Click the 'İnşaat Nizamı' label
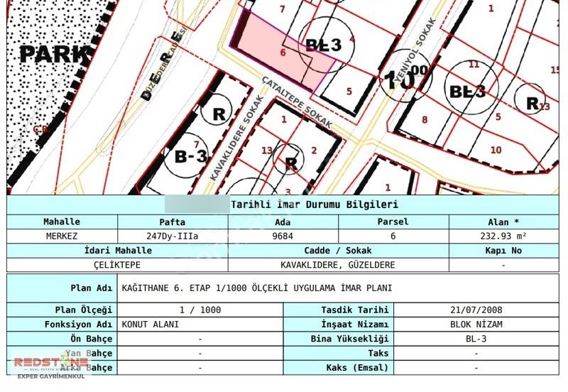The width and height of the screenshot is (568, 392). 354,325
